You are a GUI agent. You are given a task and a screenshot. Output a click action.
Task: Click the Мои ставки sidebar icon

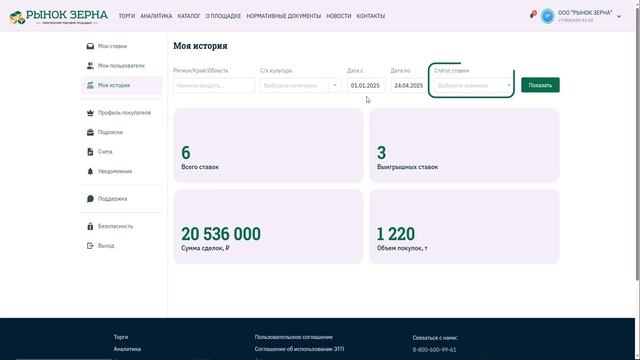(x=90, y=46)
